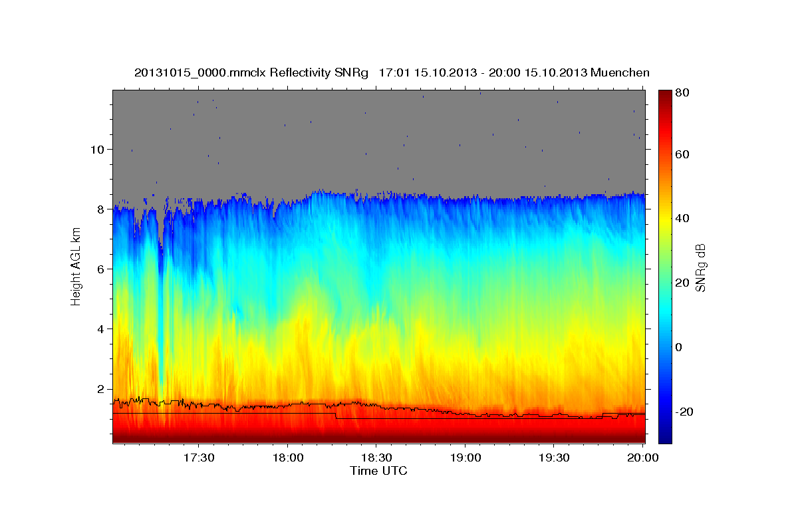Click the 'Time UTC' axis label
This screenshot has width=798, height=532.
point(379,471)
